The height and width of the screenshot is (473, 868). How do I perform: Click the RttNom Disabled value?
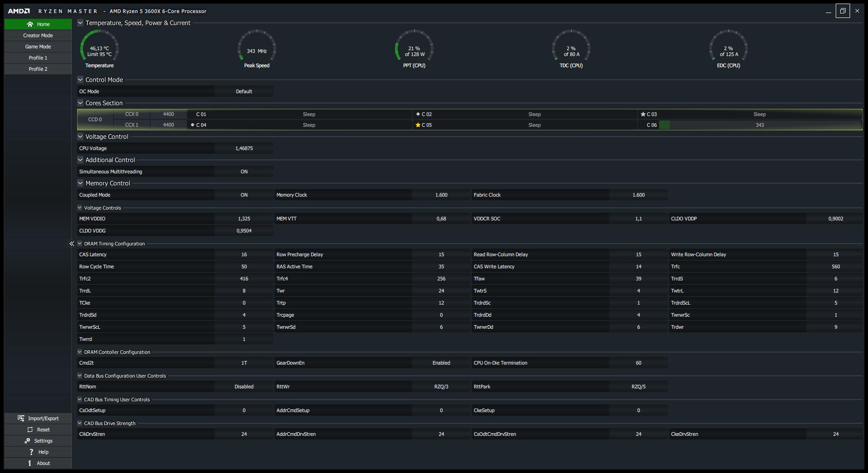point(244,387)
